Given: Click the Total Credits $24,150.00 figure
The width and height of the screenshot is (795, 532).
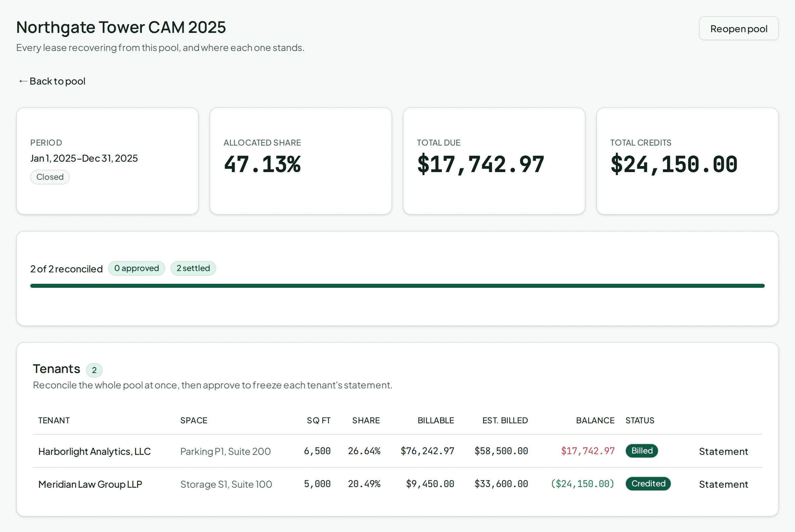Looking at the screenshot, I should pos(674,165).
